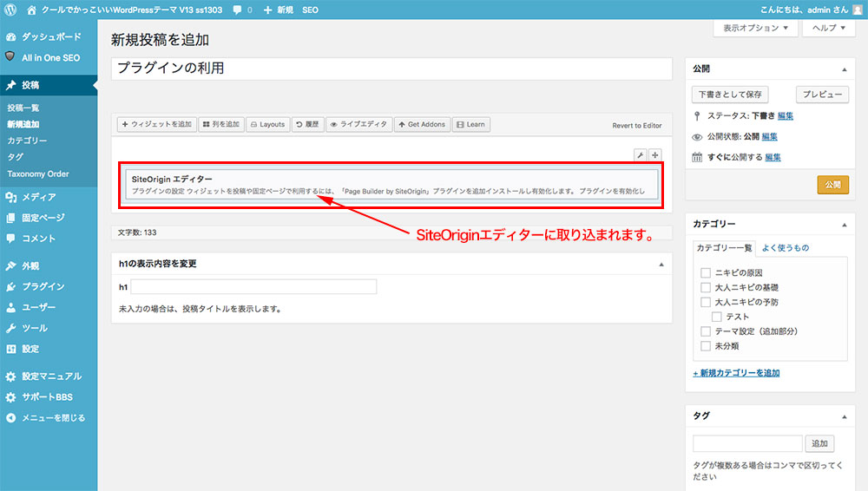The width and height of the screenshot is (868, 491).
Task: Edit visibility link next to 公開状態
Action: (x=769, y=137)
